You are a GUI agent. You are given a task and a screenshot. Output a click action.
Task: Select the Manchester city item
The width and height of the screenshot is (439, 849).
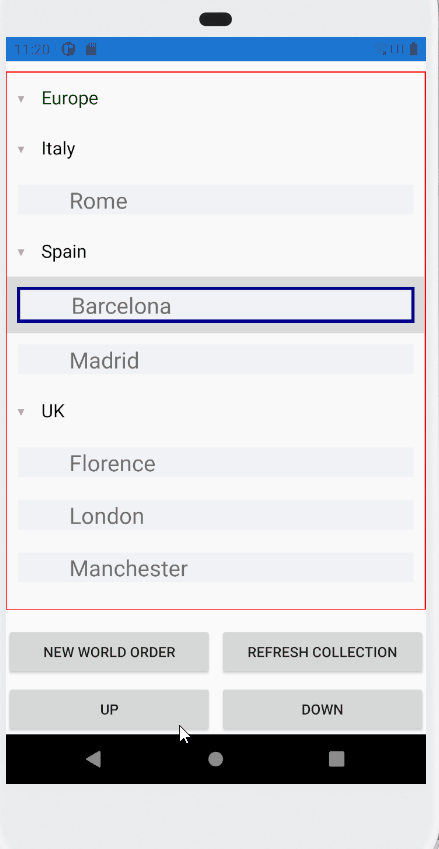coord(215,567)
